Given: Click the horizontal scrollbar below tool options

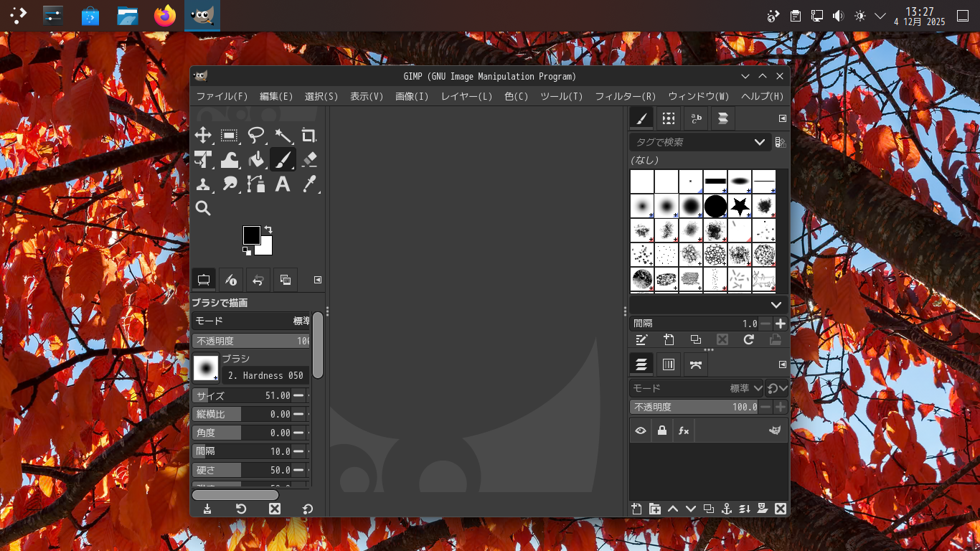Looking at the screenshot, I should tap(235, 495).
